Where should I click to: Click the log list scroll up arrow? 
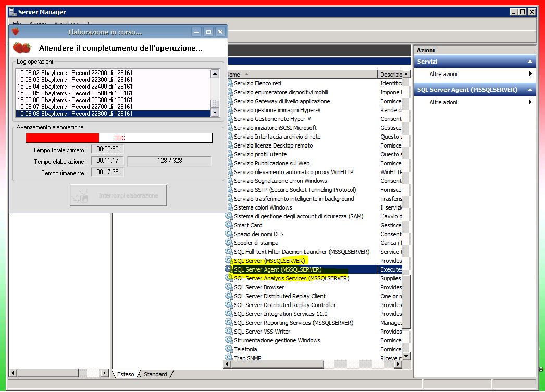point(215,73)
